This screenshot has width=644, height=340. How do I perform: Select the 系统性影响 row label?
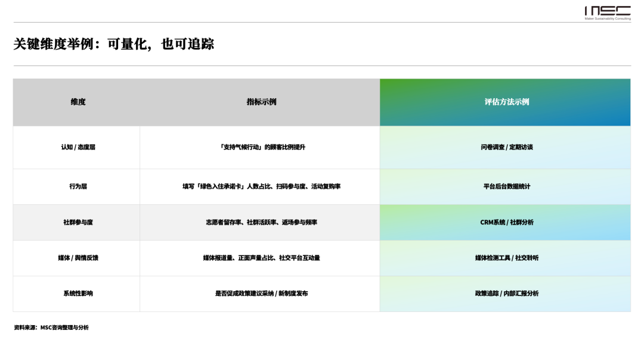78,294
